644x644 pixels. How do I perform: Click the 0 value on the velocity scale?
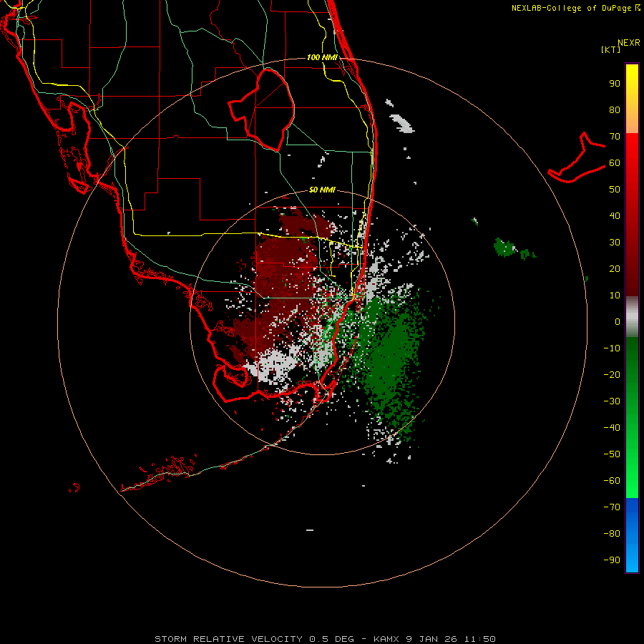[x=618, y=321]
